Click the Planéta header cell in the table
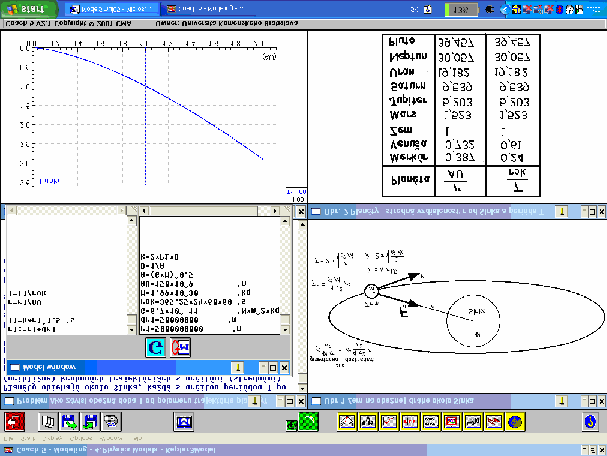Screen dimensions: 607x456 point(410,180)
